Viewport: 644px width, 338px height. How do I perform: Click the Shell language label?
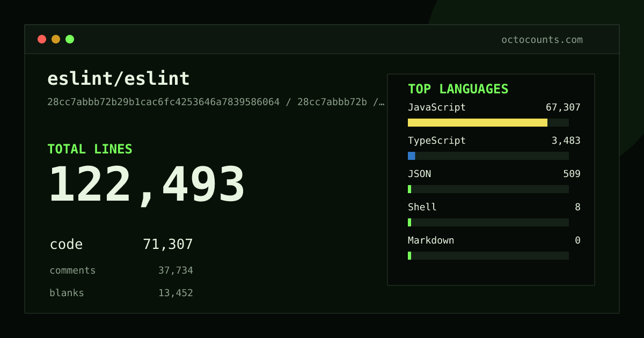point(422,207)
